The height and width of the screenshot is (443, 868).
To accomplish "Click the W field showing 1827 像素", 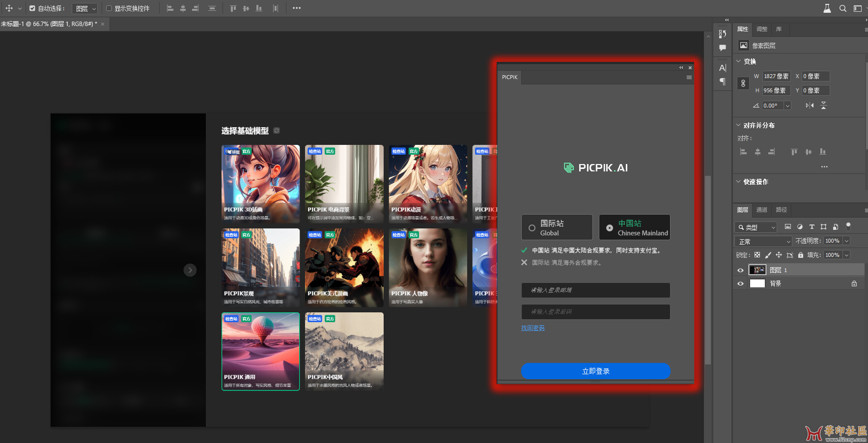I will pyautogui.click(x=776, y=76).
